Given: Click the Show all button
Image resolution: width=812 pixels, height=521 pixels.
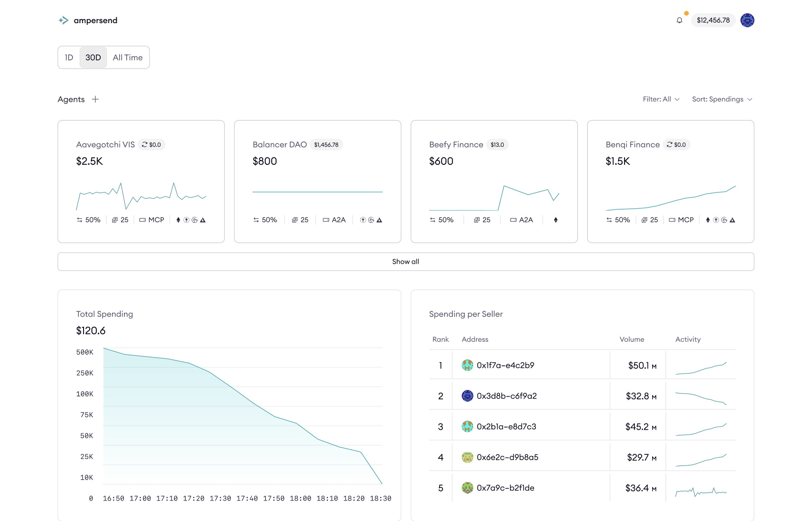Looking at the screenshot, I should click(406, 261).
